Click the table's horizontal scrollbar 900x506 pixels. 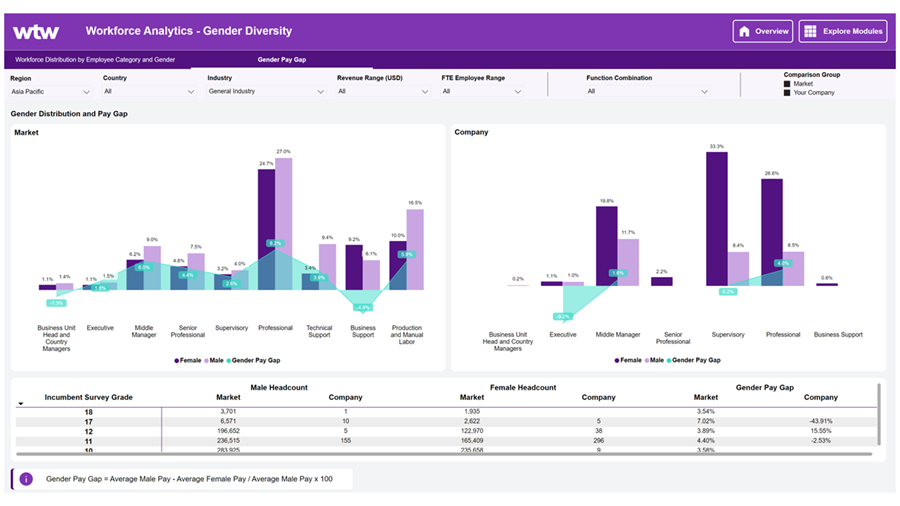[444, 454]
